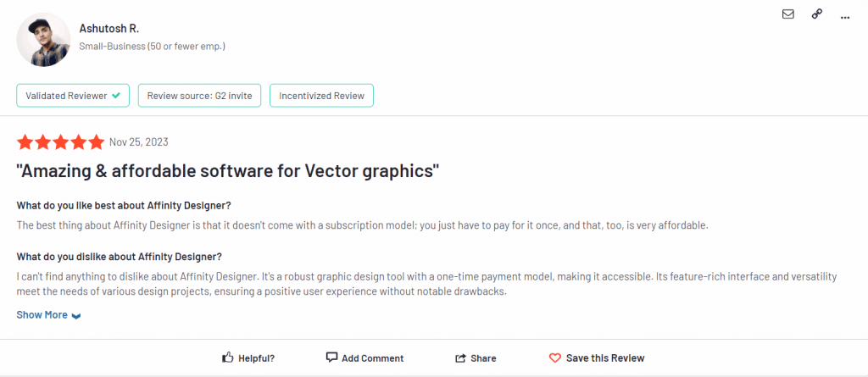Click the reviewer name Ashutosh R.
868x377 pixels.
tap(109, 28)
